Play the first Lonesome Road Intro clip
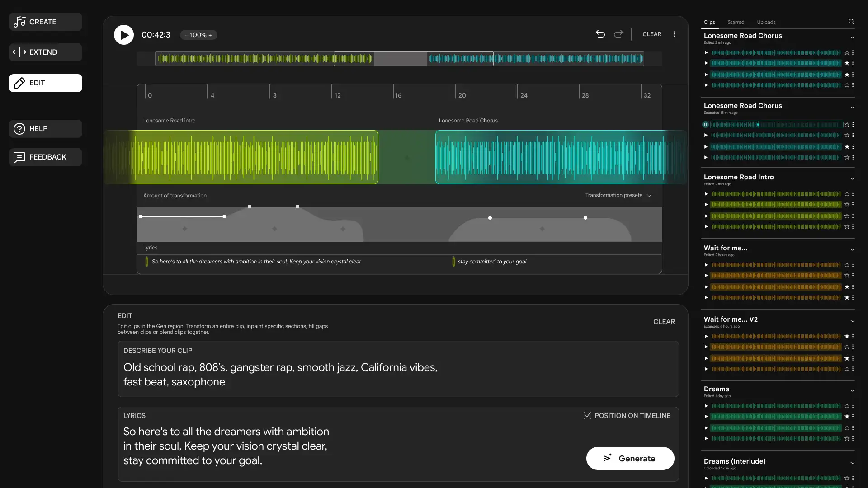This screenshot has height=488, width=868. 706,194
